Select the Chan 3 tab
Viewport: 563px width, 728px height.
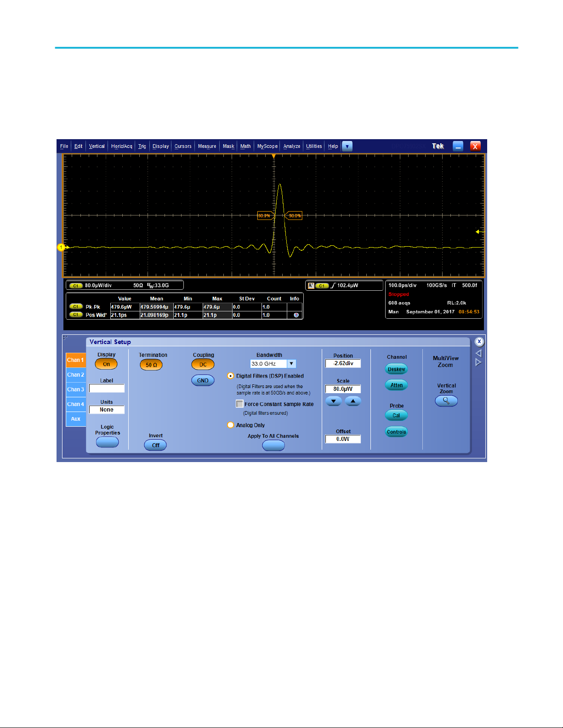click(76, 389)
